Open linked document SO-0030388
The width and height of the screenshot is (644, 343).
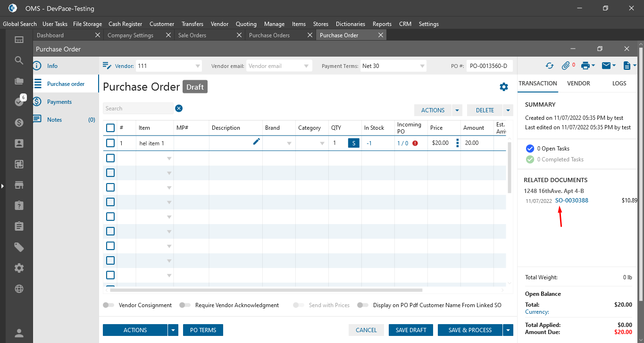pos(571,201)
